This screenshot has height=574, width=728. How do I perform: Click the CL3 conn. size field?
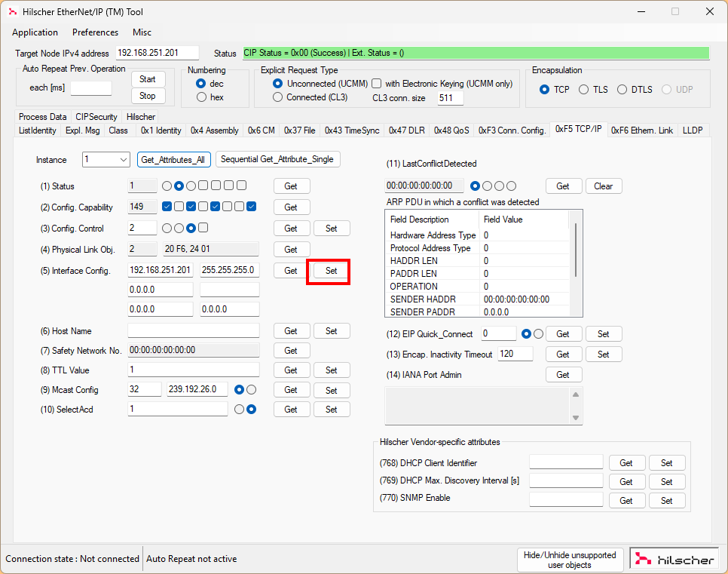coord(450,97)
